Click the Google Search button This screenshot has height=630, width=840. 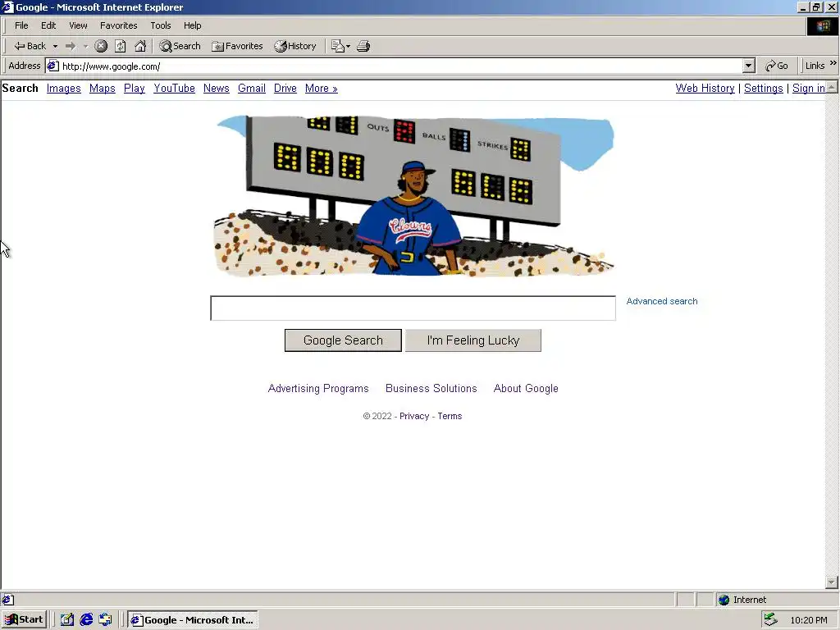343,340
